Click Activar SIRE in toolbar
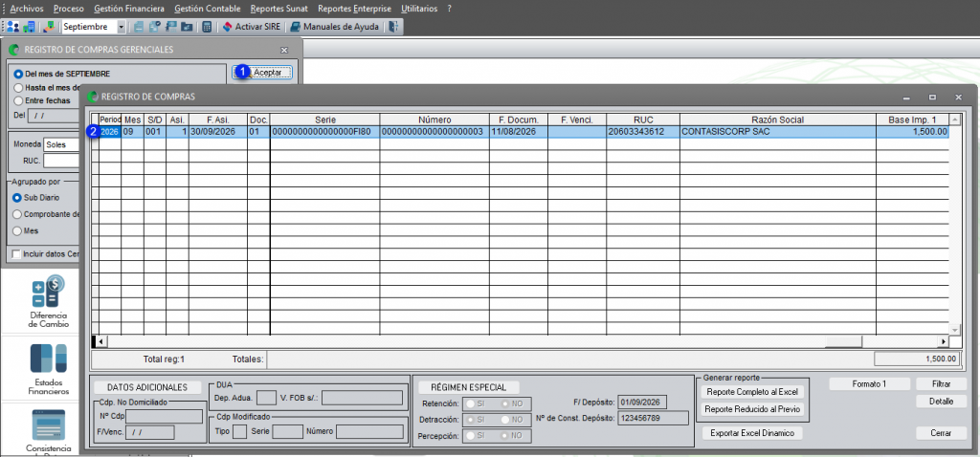Image resolution: width=980 pixels, height=457 pixels. pos(252,27)
